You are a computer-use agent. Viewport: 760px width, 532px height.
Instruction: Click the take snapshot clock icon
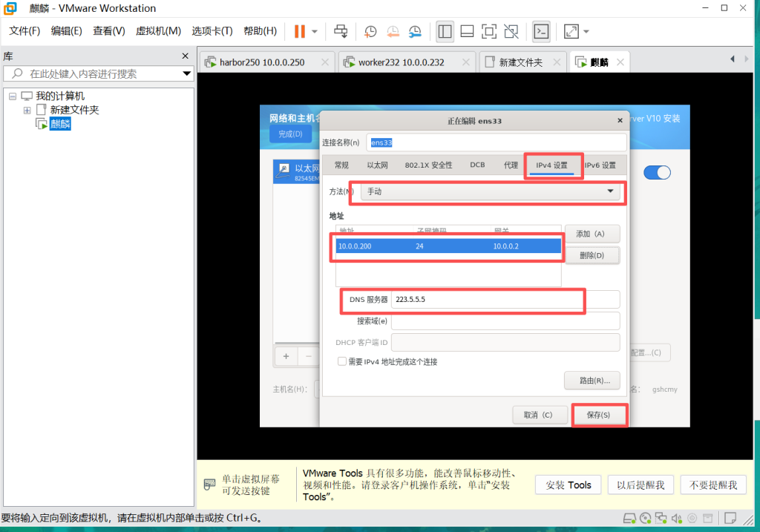point(370,31)
